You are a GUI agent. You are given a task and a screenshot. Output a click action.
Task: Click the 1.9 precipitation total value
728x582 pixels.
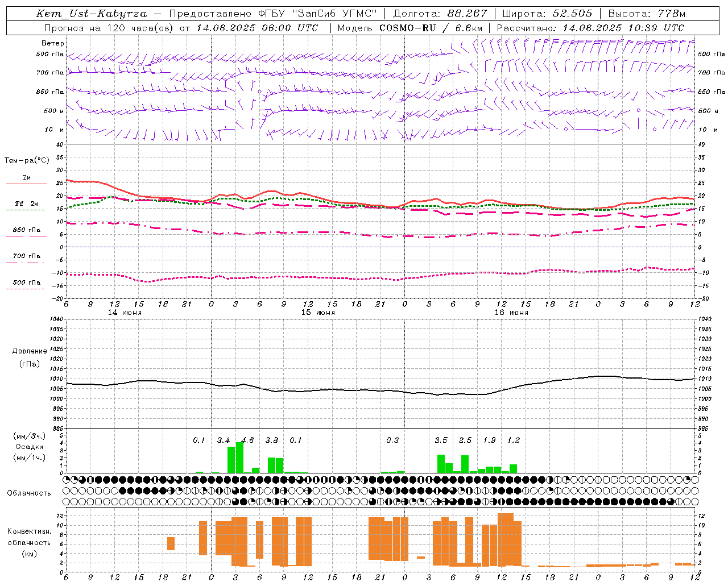click(489, 440)
